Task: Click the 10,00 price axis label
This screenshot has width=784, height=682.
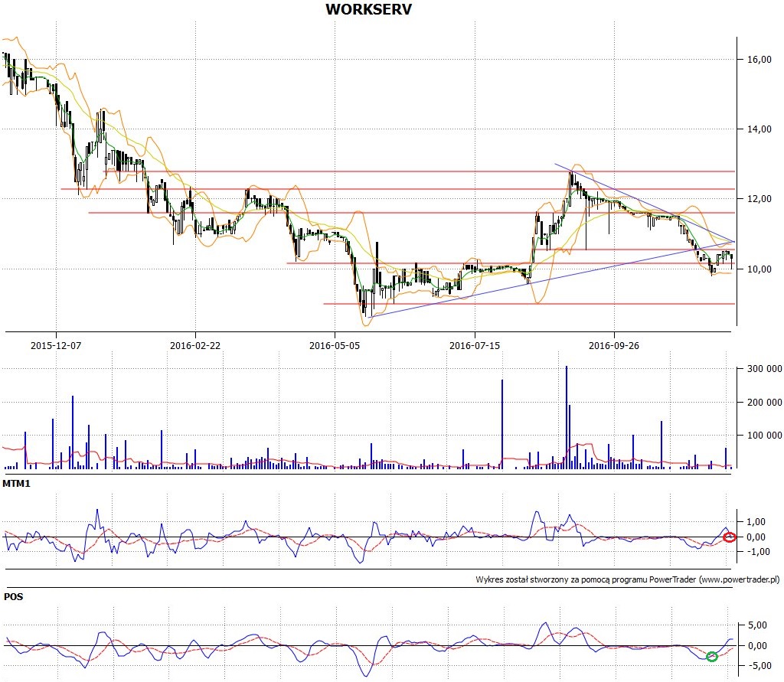Action: (x=759, y=269)
